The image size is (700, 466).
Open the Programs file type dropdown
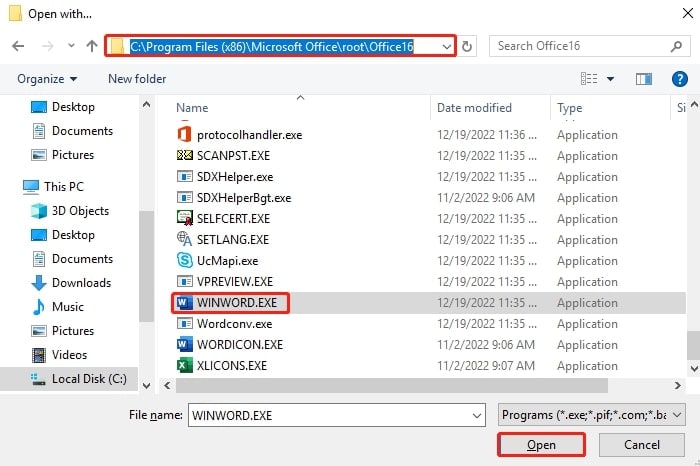coord(592,415)
